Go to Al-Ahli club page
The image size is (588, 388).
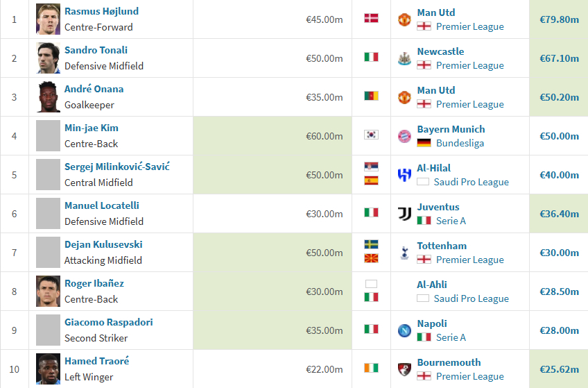pos(431,285)
